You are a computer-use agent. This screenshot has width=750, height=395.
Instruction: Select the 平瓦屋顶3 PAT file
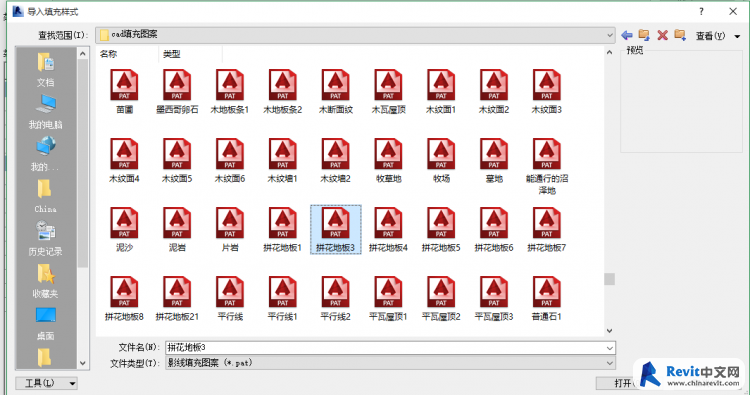tap(494, 298)
